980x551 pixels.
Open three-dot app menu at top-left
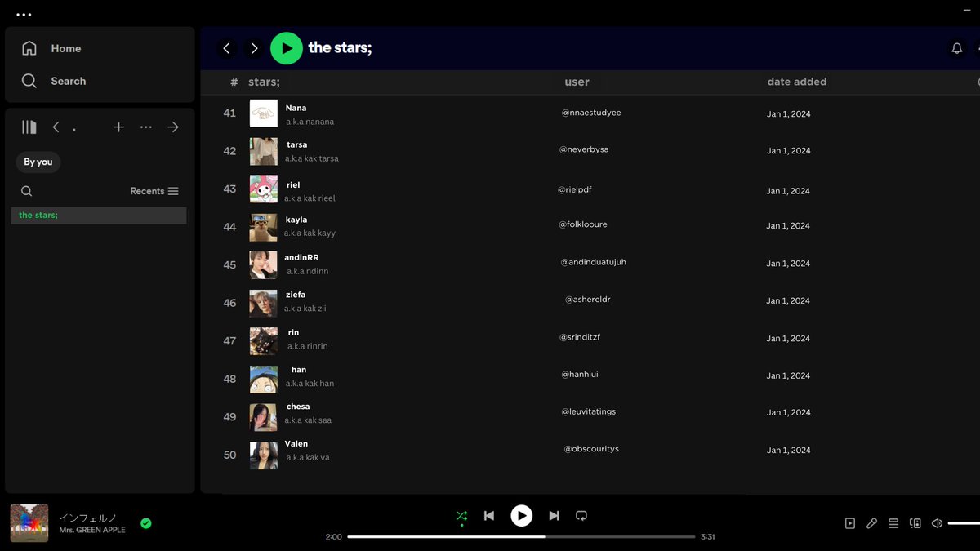[x=24, y=15]
